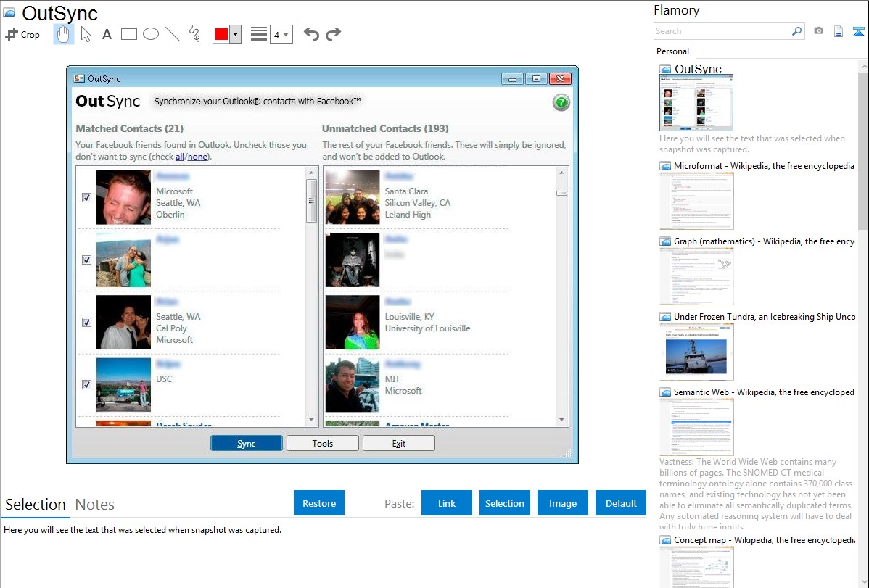Image resolution: width=869 pixels, height=588 pixels.
Task: Click the Matched Contacts list scrollbar thumb
Action: pos(311,201)
